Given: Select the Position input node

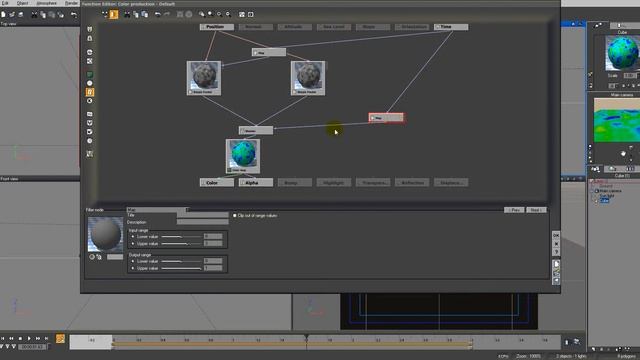Looking at the screenshot, I should (x=217, y=27).
